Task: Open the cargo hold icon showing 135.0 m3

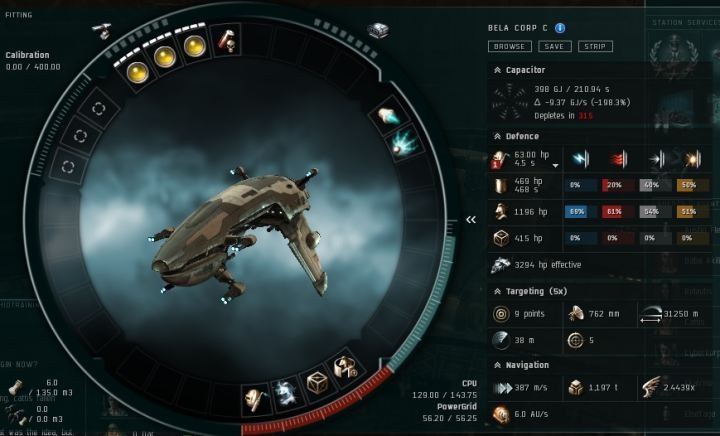Action: (x=17, y=386)
